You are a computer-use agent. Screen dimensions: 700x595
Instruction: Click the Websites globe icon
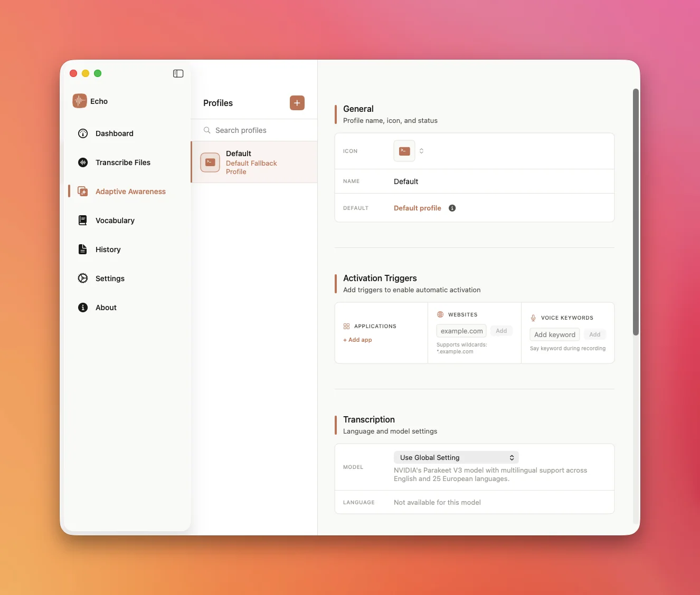(440, 314)
